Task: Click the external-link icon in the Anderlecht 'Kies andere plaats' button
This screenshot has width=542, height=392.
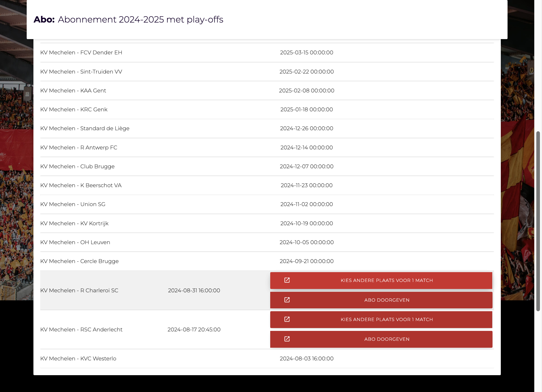Action: [287, 319]
